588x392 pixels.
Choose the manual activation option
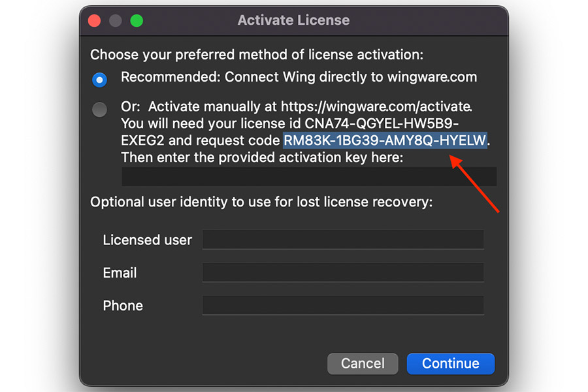(x=99, y=110)
